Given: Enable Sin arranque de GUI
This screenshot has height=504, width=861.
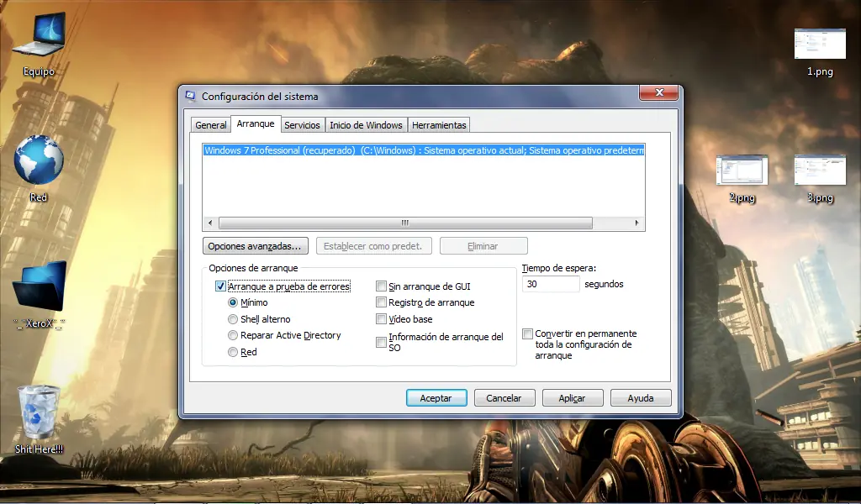Looking at the screenshot, I should (381, 286).
